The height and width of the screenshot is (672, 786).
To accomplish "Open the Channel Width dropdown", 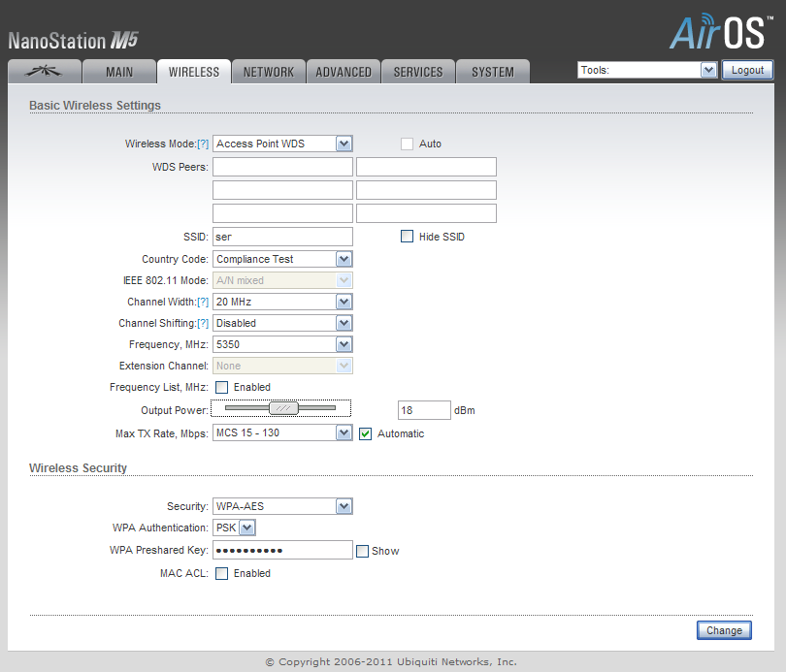I will click(282, 302).
